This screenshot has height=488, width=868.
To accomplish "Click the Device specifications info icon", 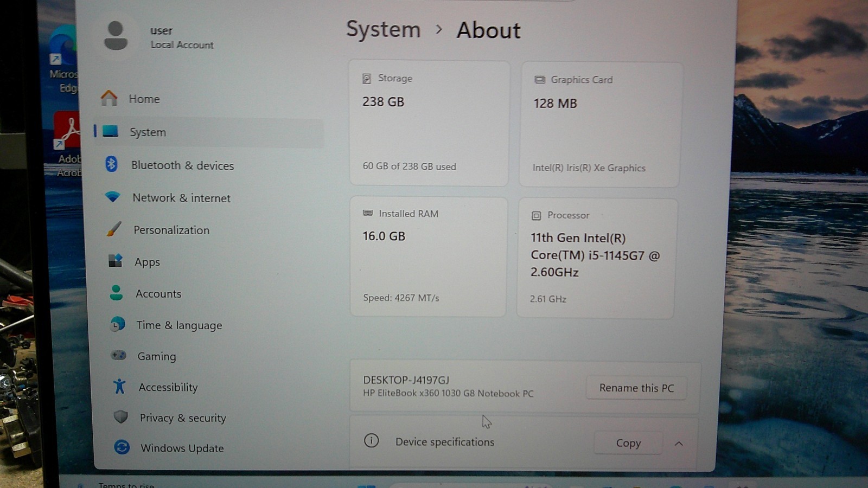I will pyautogui.click(x=371, y=440).
